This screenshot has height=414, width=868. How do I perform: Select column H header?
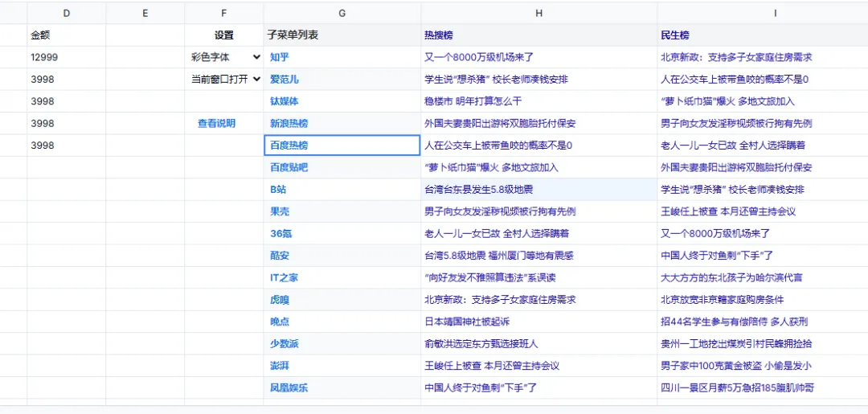tap(538, 14)
